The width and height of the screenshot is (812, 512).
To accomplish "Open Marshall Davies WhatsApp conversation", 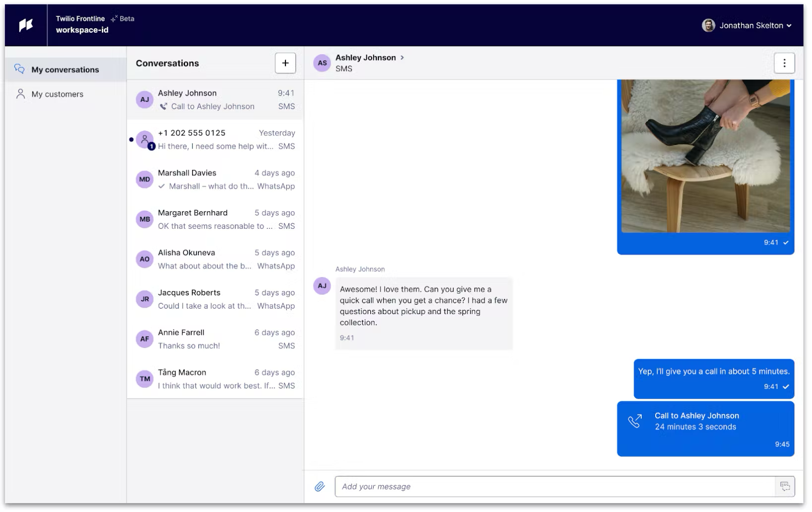I will click(x=215, y=180).
